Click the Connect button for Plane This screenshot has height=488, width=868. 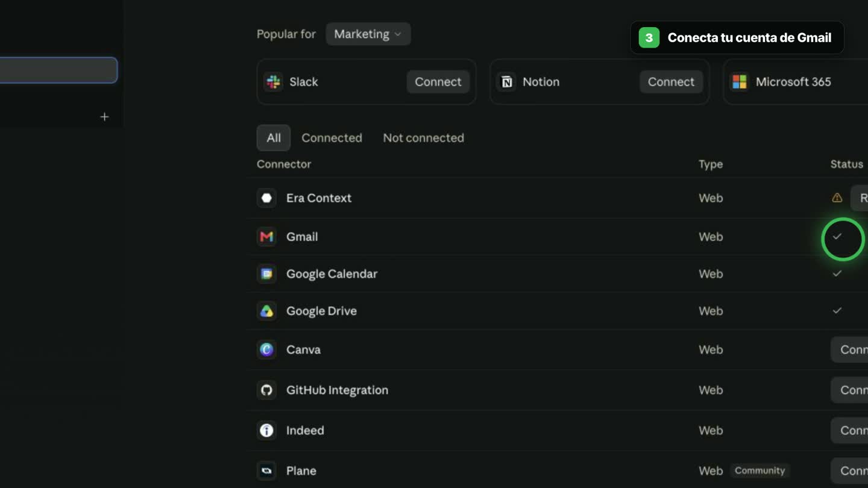[x=849, y=471]
